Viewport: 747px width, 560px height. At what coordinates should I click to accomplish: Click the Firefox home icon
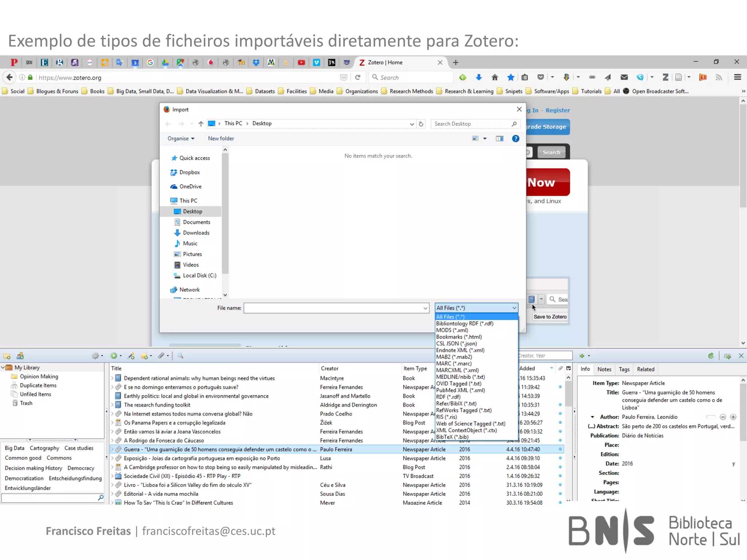495,77
